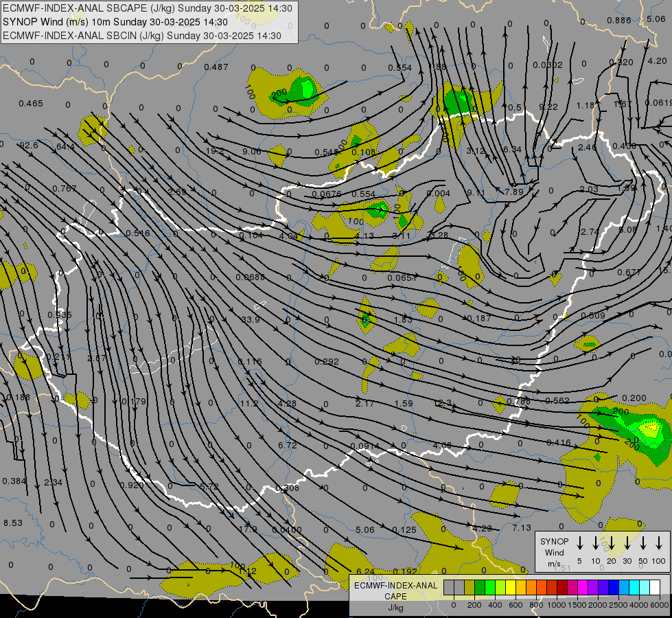Click the 4.13 value on the map
The width and height of the screenshot is (672, 618).
tap(364, 236)
